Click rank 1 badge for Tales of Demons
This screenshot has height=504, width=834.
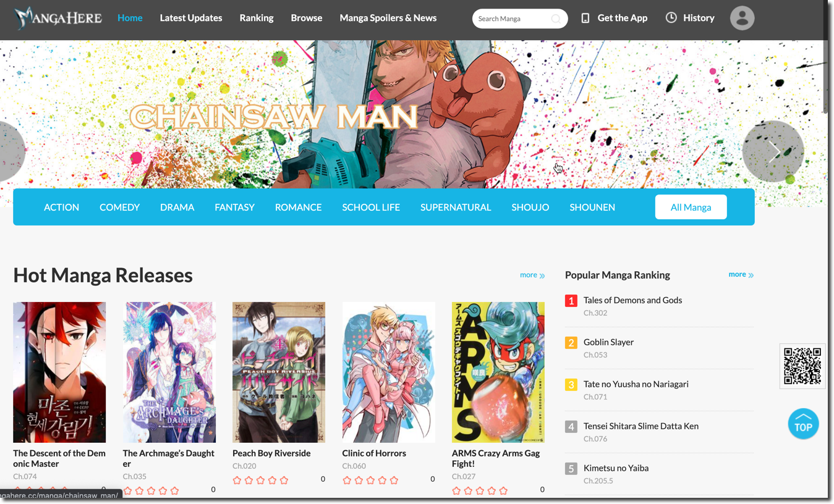(x=571, y=301)
